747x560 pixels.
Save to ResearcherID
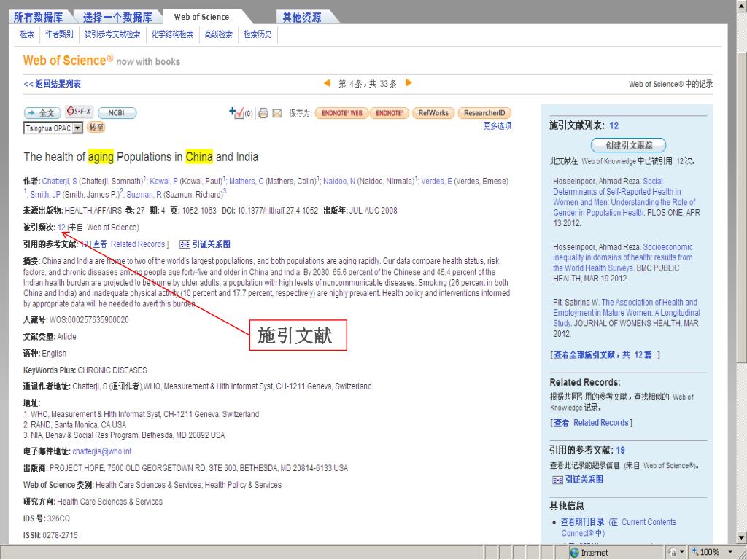[484, 113]
